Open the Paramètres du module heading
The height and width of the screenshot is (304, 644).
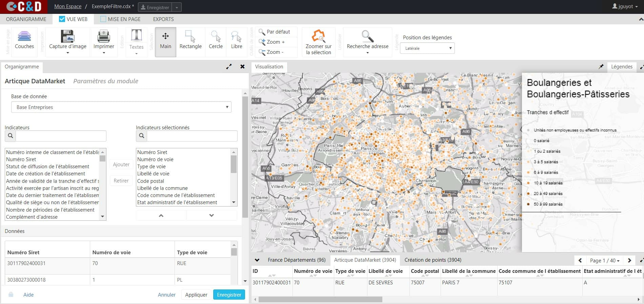pyautogui.click(x=106, y=81)
